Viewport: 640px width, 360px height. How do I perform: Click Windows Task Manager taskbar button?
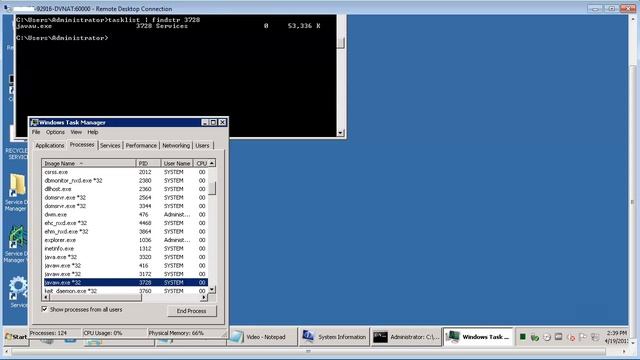(478, 337)
